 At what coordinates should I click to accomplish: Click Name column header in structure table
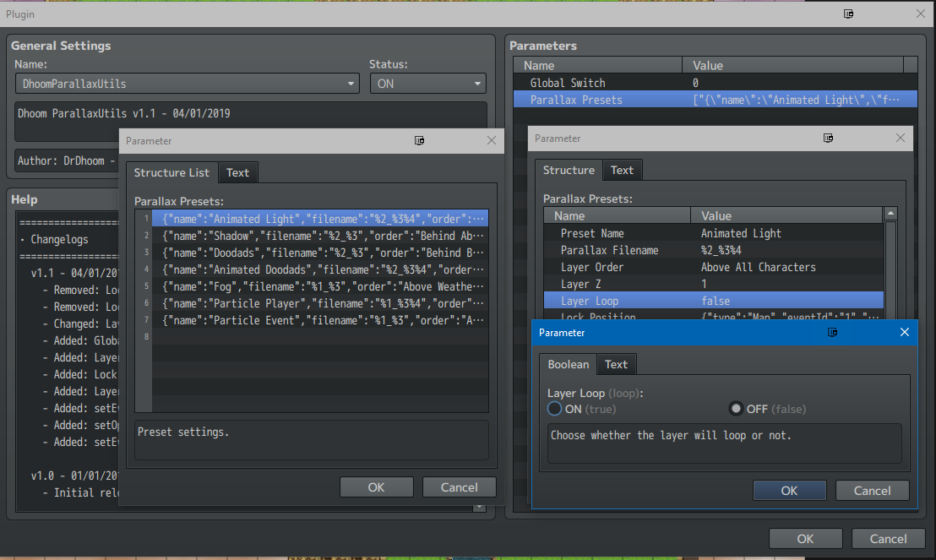point(618,216)
